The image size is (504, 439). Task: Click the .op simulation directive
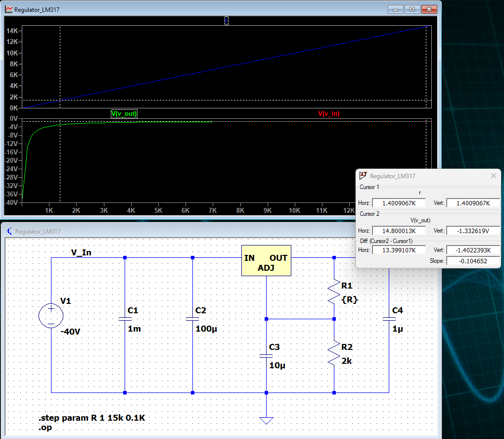click(x=45, y=428)
